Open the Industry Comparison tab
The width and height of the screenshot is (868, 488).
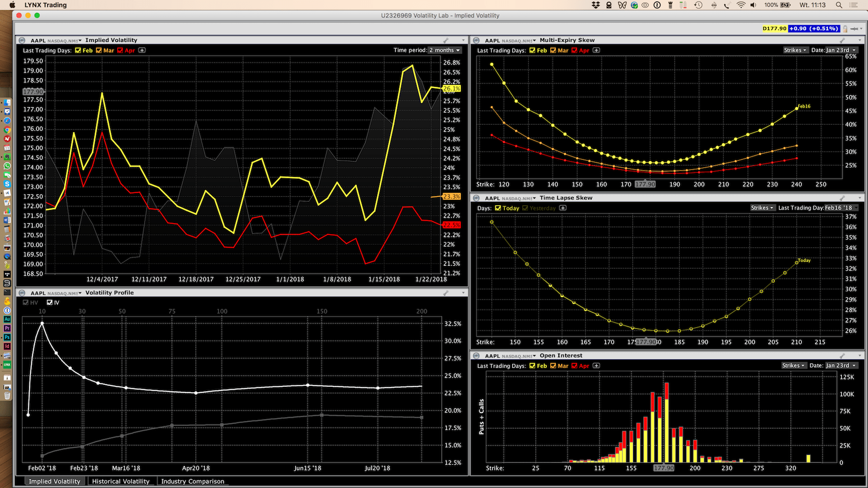point(192,481)
